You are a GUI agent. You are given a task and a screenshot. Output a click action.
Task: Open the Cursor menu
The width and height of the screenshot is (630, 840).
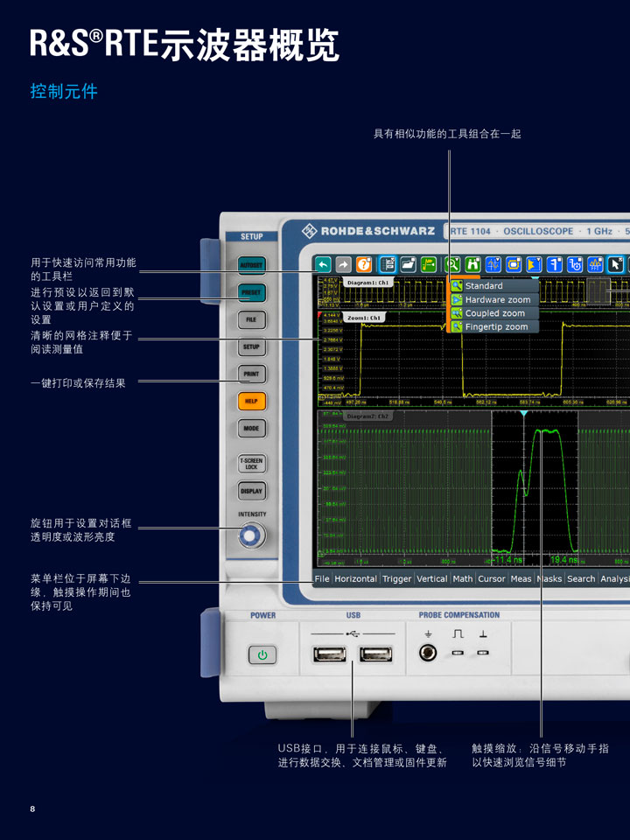(491, 578)
